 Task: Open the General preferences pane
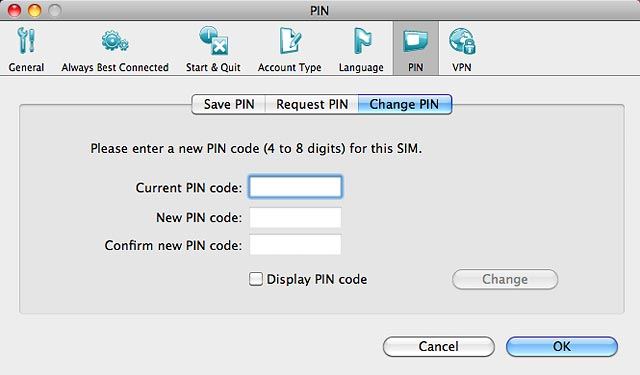(27, 49)
